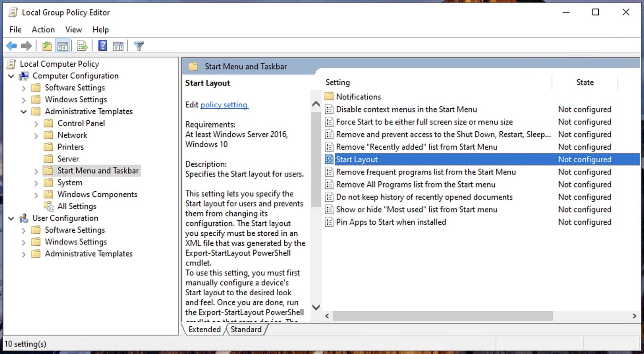644x354 pixels.
Task: Toggle the Show/Hide Console Tree icon
Action: tap(62, 45)
